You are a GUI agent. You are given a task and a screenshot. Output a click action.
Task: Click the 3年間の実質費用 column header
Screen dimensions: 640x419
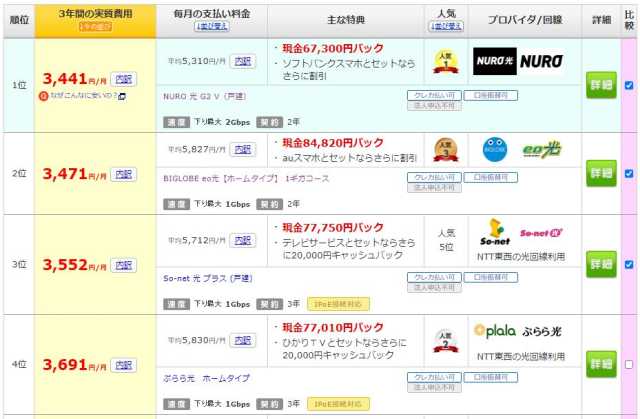96,21
